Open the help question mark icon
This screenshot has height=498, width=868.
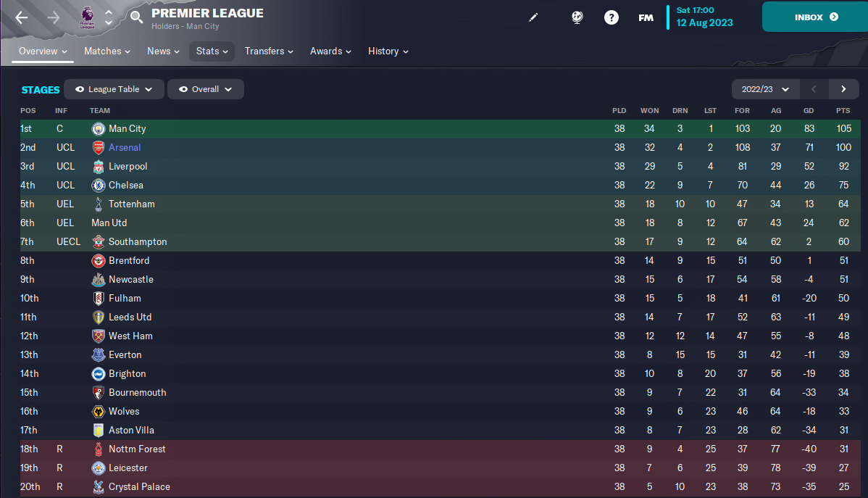pyautogui.click(x=611, y=17)
